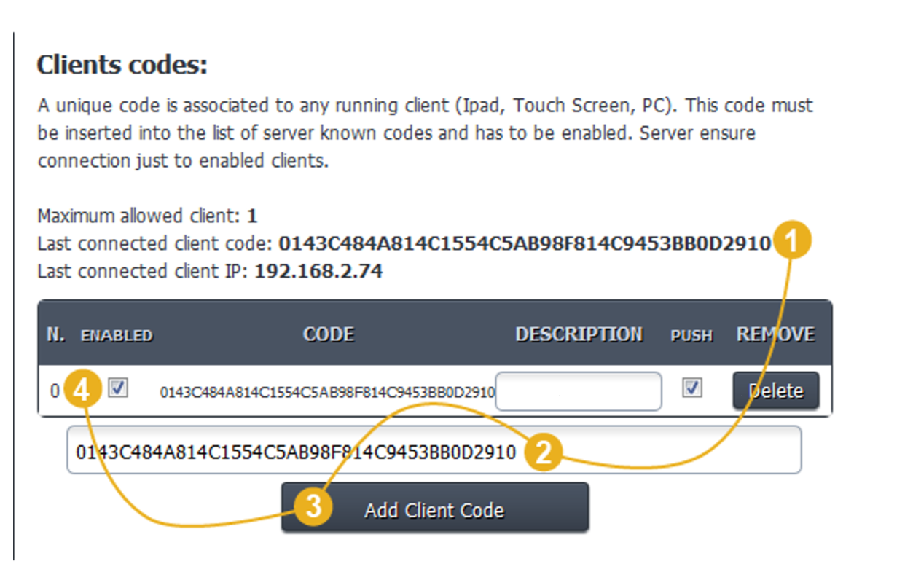
Task: Click the CODE column header
Action: click(x=329, y=334)
